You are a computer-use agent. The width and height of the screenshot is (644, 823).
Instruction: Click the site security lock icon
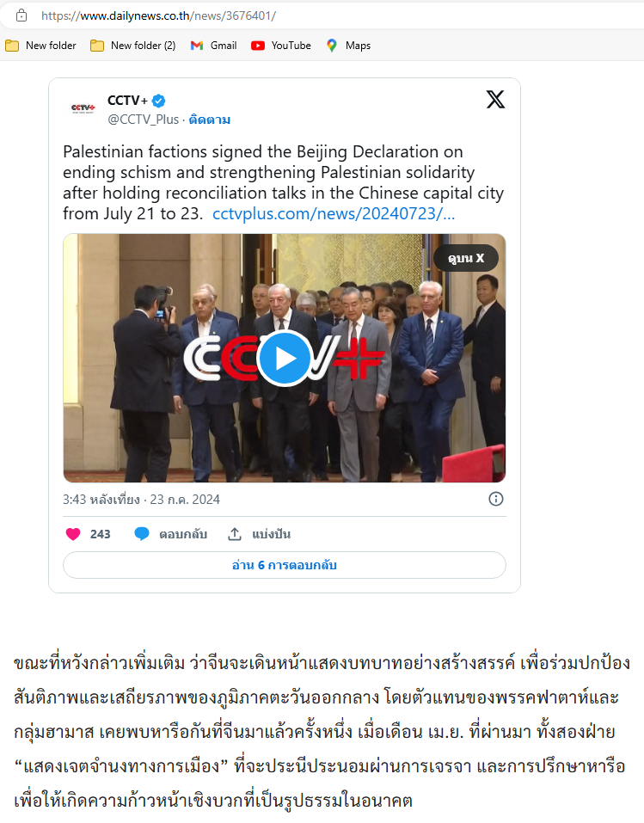(x=21, y=15)
